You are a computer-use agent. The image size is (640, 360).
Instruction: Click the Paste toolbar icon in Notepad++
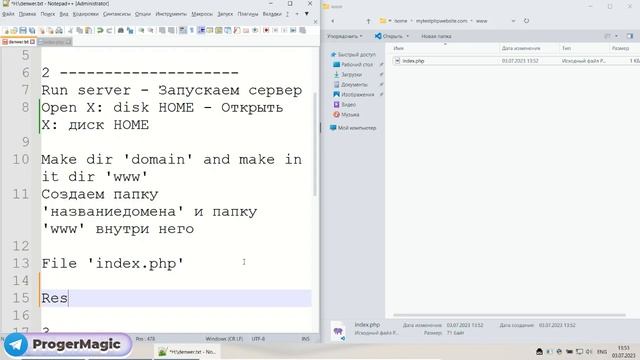(x=88, y=31)
